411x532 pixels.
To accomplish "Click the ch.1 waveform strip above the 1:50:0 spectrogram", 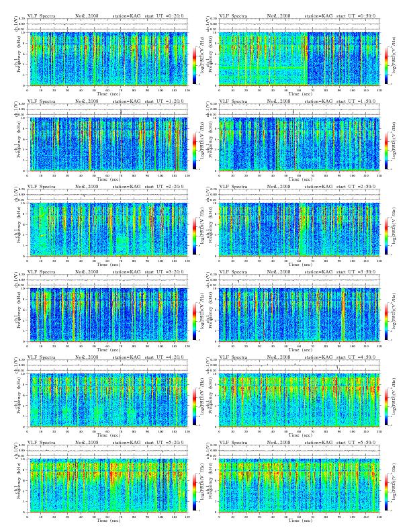I will pyautogui.click(x=299, y=109).
